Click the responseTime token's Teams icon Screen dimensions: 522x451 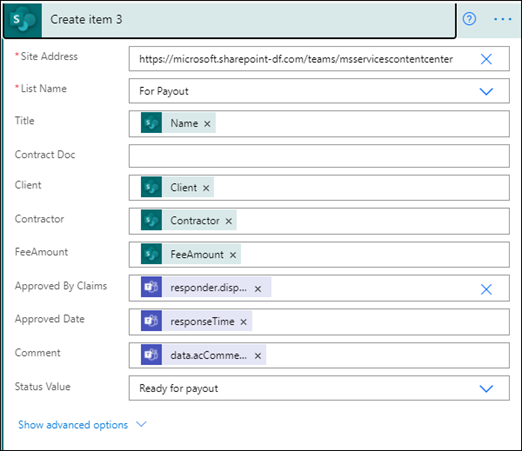pos(151,321)
